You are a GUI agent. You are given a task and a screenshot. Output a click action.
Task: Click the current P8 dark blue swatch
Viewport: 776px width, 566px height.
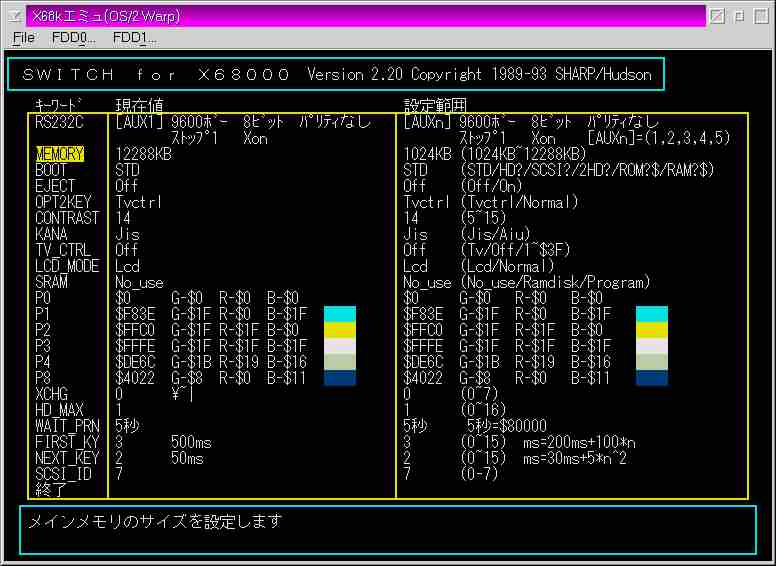pos(340,378)
